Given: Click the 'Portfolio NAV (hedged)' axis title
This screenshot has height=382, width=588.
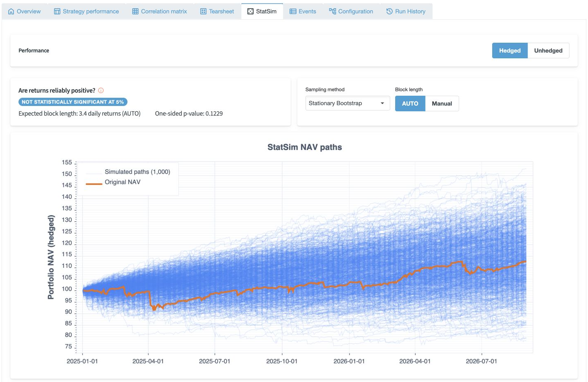Looking at the screenshot, I should (x=51, y=257).
